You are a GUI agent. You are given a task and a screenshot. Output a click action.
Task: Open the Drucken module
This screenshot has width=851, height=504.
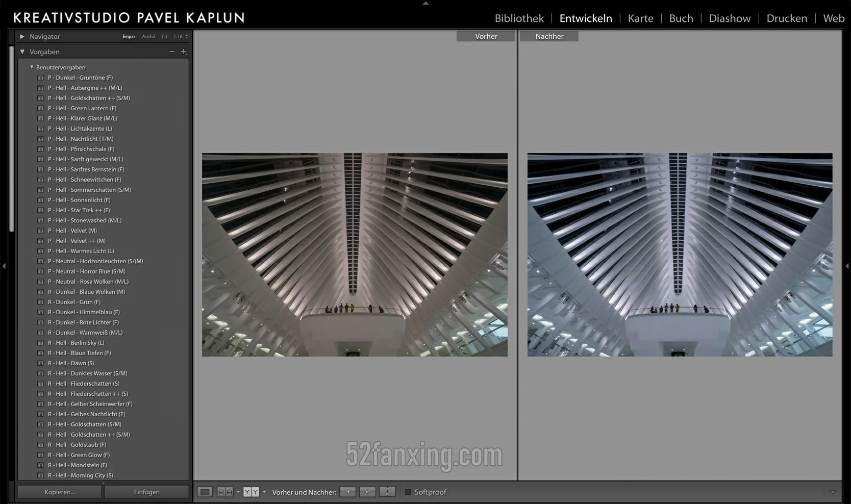coord(787,18)
